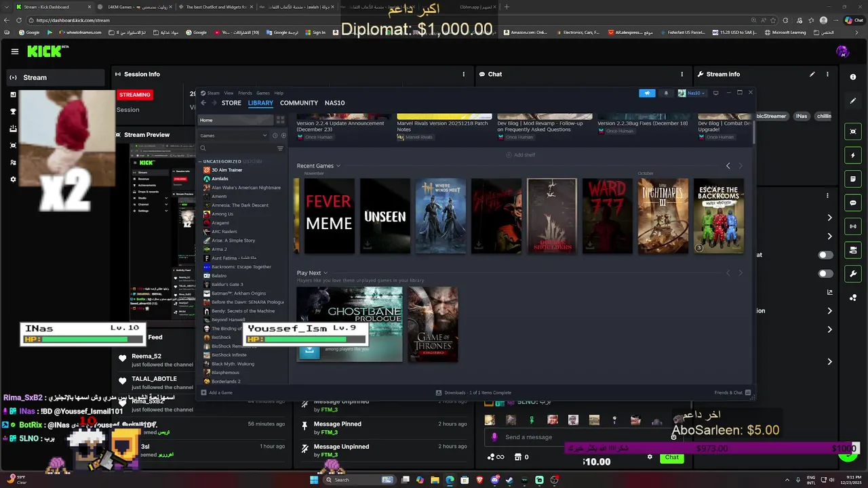868x488 pixels.
Task: Expand the second chevron row in right panel
Action: pyautogui.click(x=829, y=236)
